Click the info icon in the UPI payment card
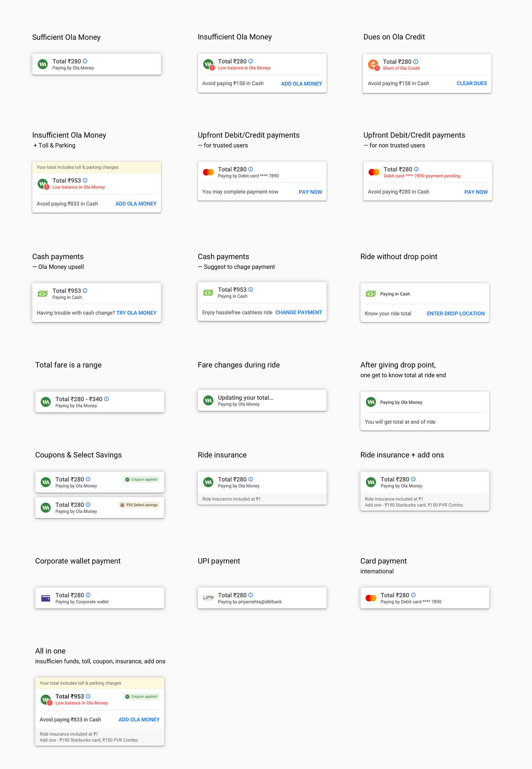Image resolution: width=532 pixels, height=769 pixels. (x=251, y=595)
